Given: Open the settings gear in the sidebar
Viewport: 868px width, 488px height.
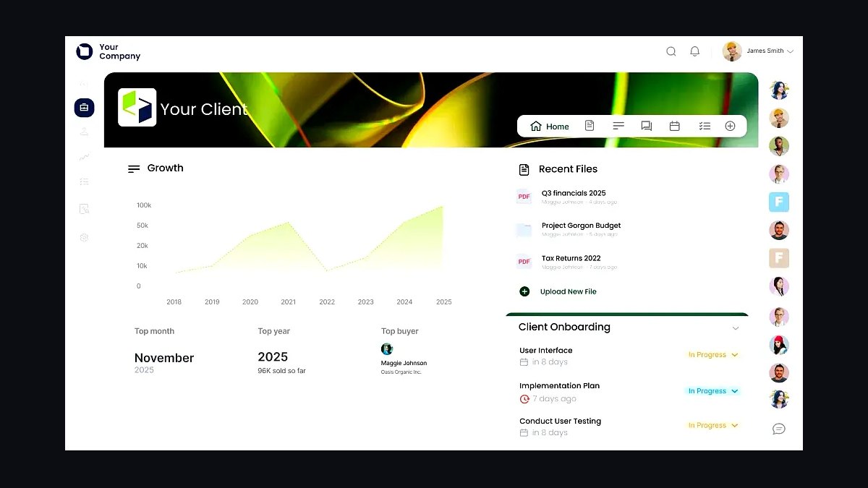Looking at the screenshot, I should (x=84, y=237).
